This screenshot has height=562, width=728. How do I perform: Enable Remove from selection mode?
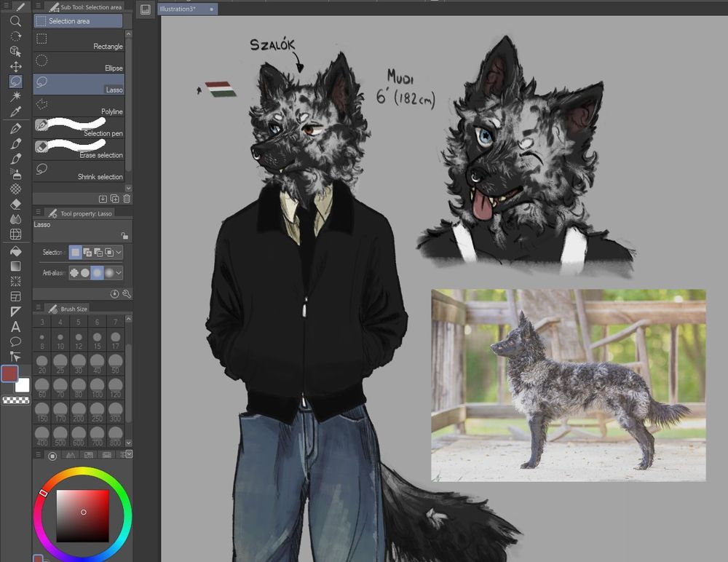coord(98,252)
